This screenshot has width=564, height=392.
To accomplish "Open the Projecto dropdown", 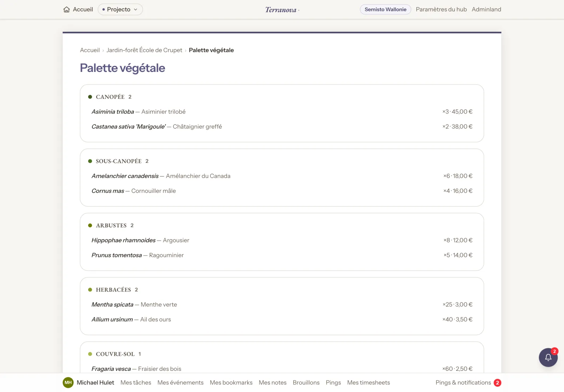I will click(x=120, y=10).
